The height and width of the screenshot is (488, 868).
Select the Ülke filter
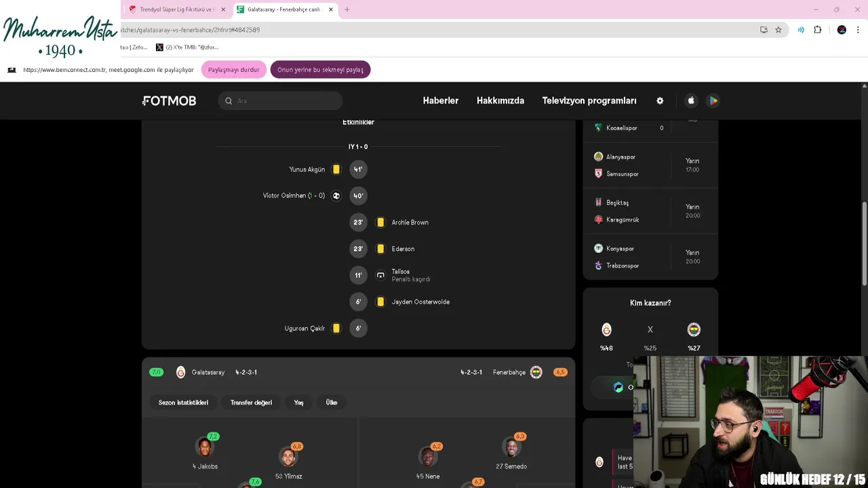pos(332,403)
